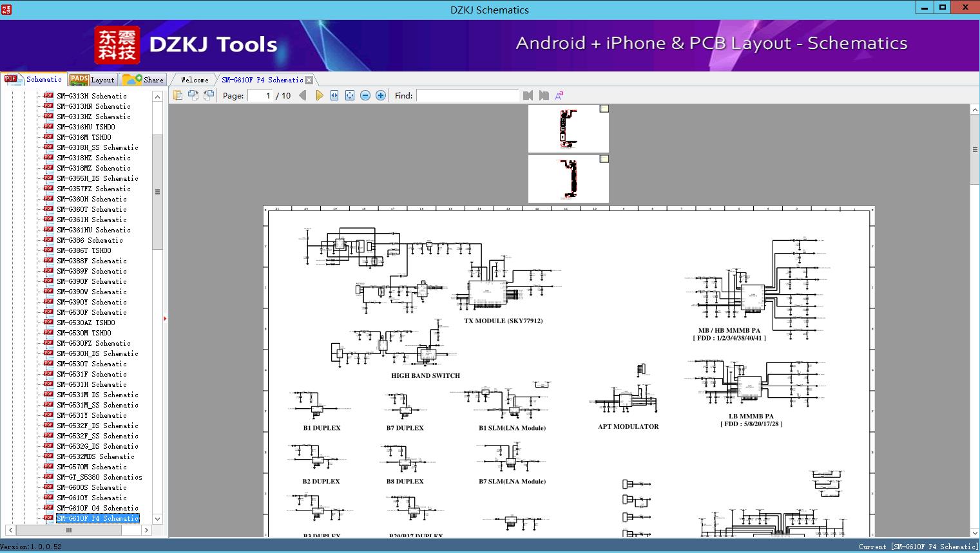Zoom out using the minus icon
This screenshot has height=553, width=980.
click(x=365, y=95)
